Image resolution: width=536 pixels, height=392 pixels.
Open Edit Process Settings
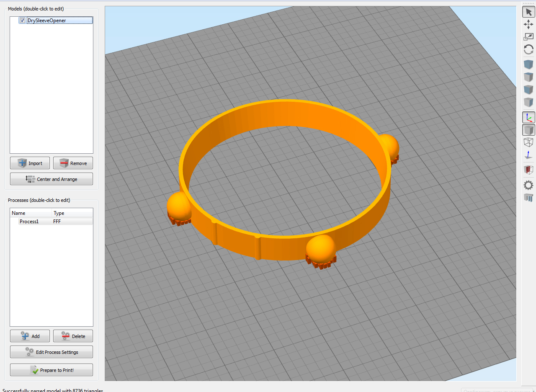click(52, 352)
